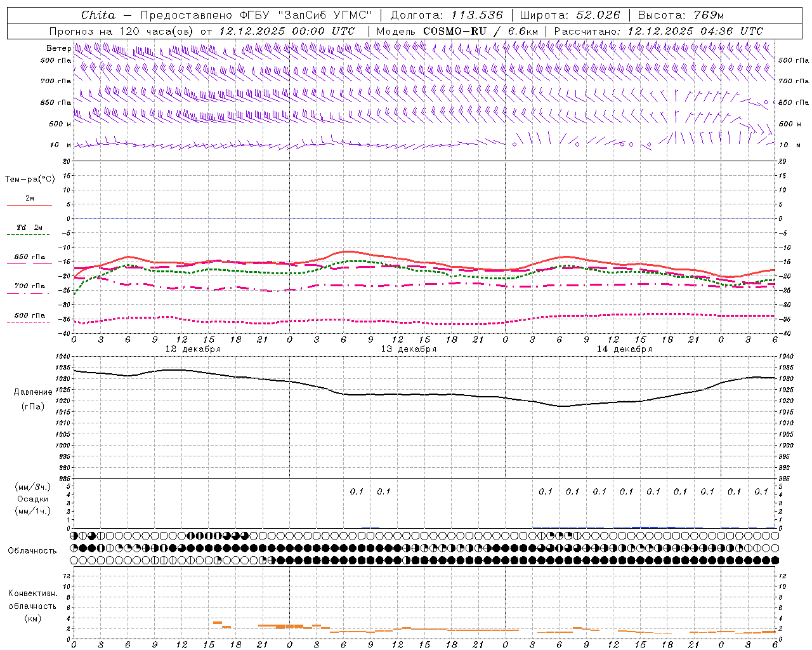Select the date label 12 декабря
Viewport: 812px width, 650px height.
point(193,349)
